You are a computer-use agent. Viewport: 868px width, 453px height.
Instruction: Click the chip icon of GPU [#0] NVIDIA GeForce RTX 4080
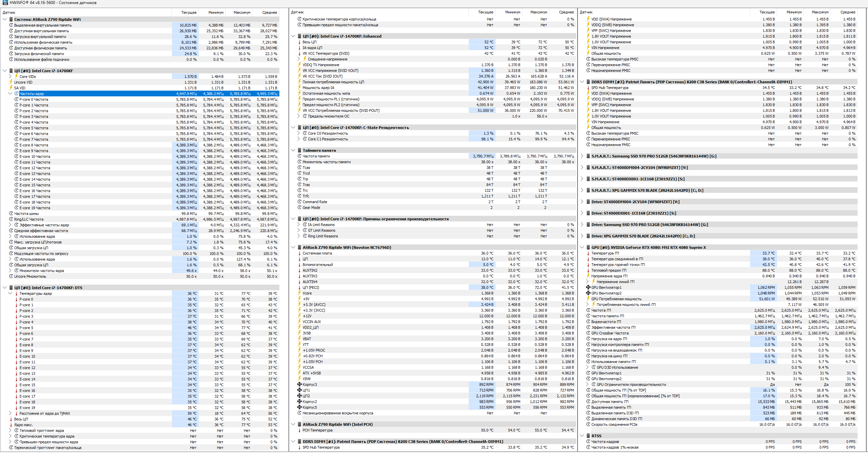[x=588, y=247]
